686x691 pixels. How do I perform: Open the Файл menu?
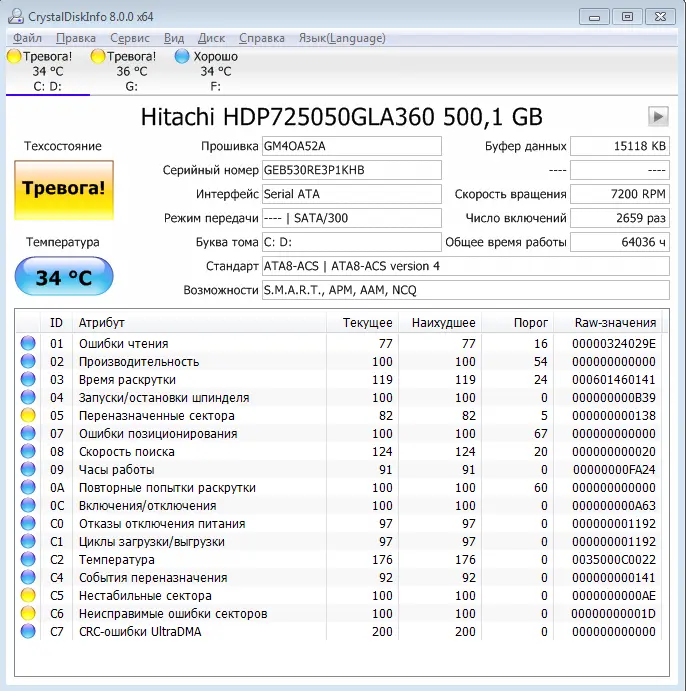[x=28, y=38]
